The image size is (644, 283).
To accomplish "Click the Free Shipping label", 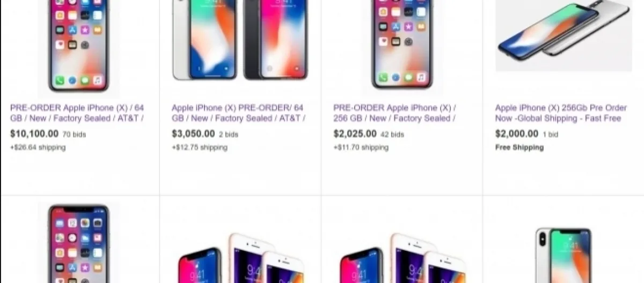I will 519,147.
